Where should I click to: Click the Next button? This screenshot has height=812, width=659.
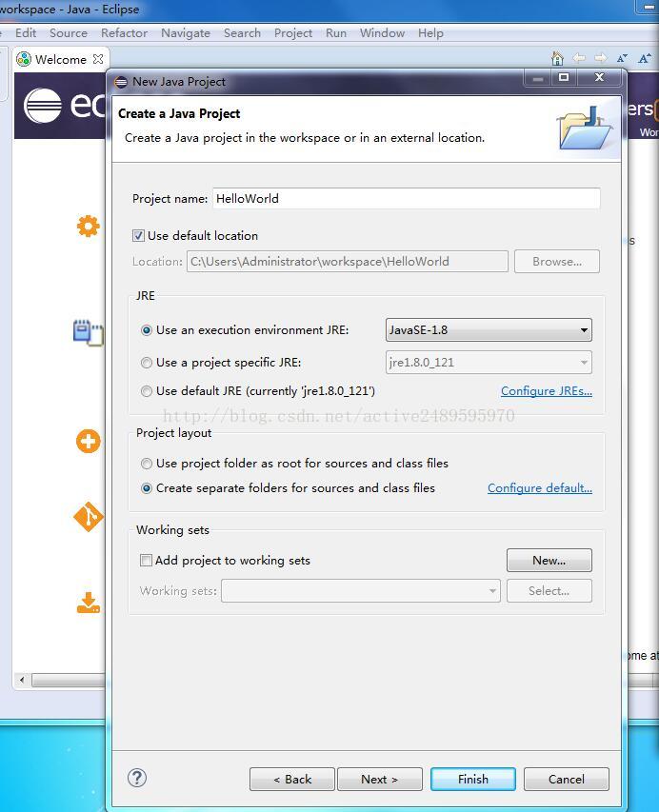coord(380,779)
